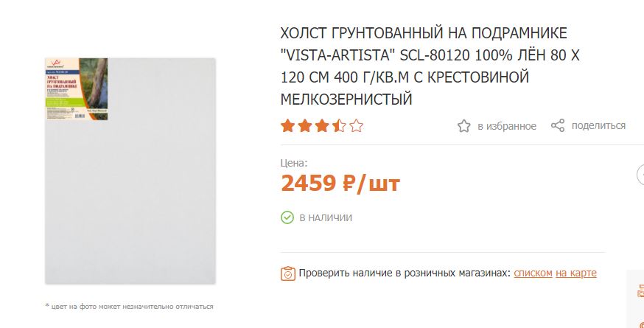Click the product title 'ХОЛСТ ГРУНТОВАННЫЙ НА ПОДРАМНИКЕ'

click(x=424, y=33)
